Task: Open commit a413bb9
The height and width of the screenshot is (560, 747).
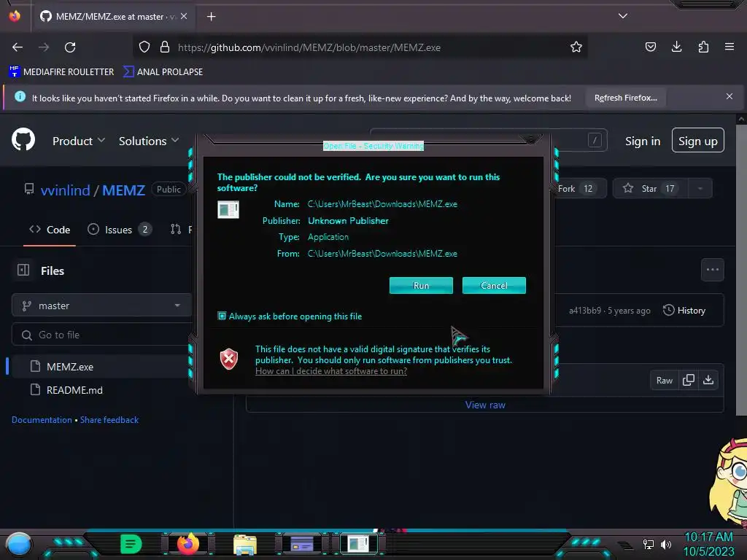Action: tap(585, 311)
